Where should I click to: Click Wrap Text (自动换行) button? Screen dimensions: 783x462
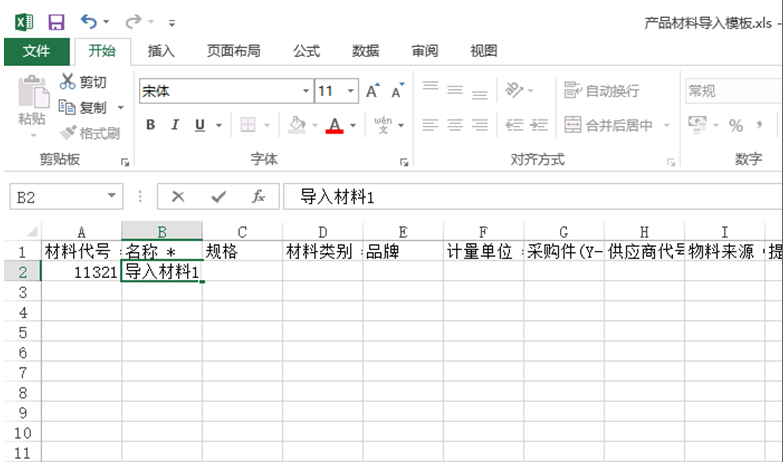point(602,90)
